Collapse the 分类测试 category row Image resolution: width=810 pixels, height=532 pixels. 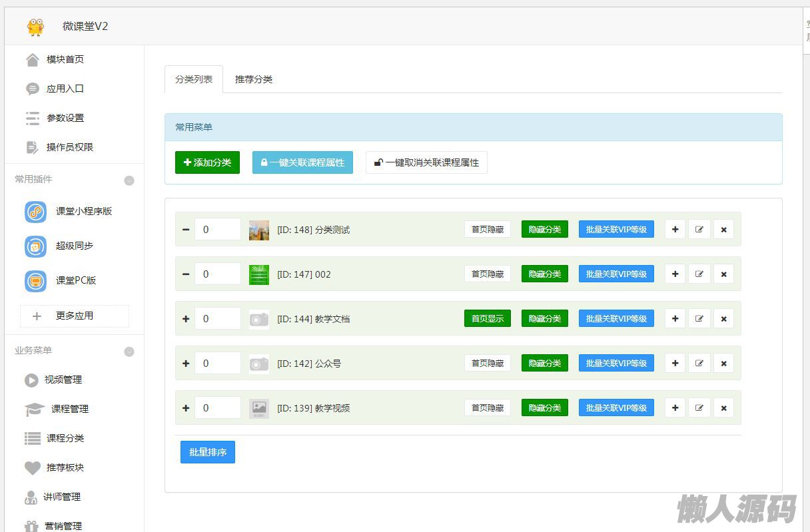coord(186,230)
